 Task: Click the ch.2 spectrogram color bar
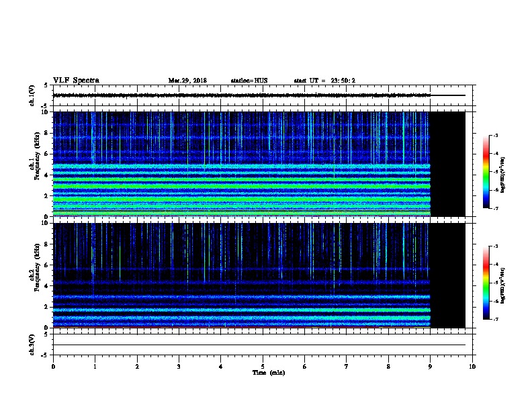coord(486,283)
